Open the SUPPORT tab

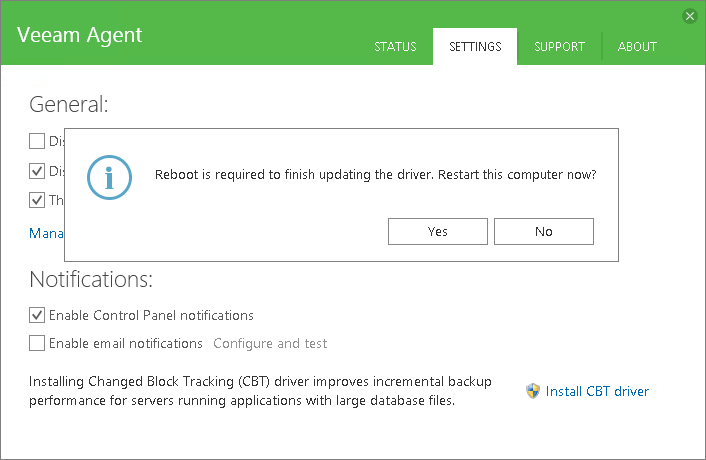coord(559,46)
